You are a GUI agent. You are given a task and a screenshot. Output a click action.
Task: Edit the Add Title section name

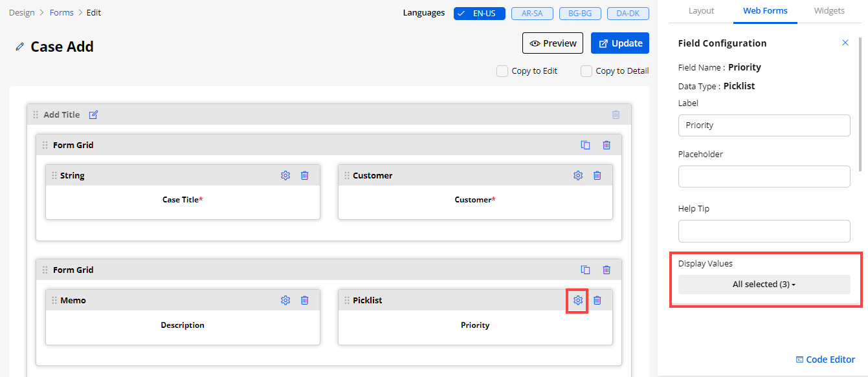pyautogui.click(x=94, y=114)
